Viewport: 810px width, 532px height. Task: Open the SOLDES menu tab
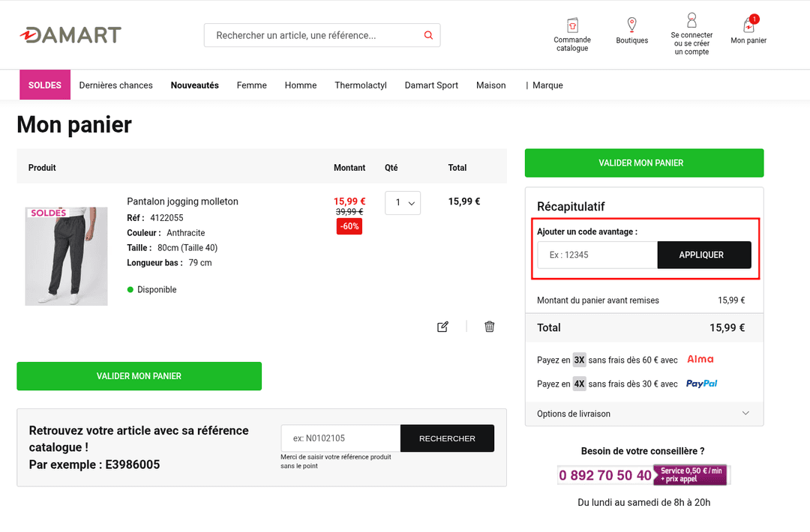pos(45,85)
